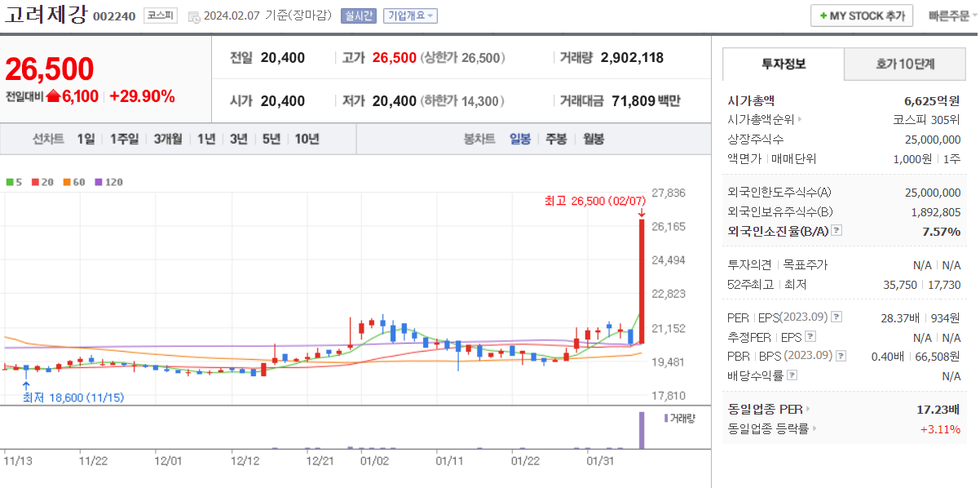Click the green 5-day moving average legend
Image resolution: width=980 pixels, height=488 pixels.
click(x=14, y=182)
